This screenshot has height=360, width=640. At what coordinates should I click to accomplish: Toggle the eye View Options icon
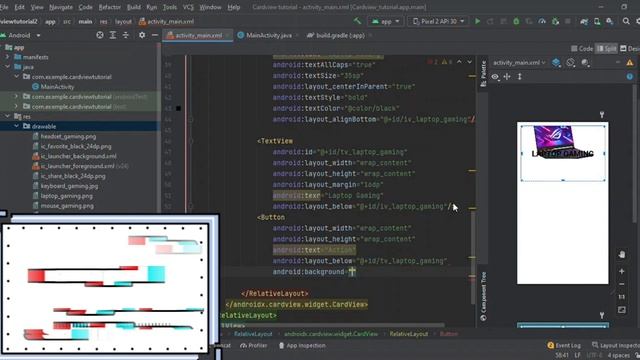pos(495,76)
